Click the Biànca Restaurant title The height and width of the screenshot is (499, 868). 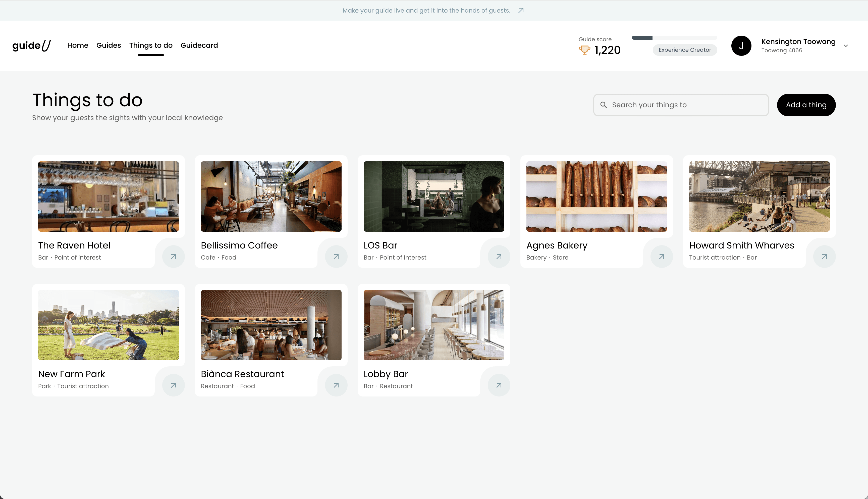point(242,374)
